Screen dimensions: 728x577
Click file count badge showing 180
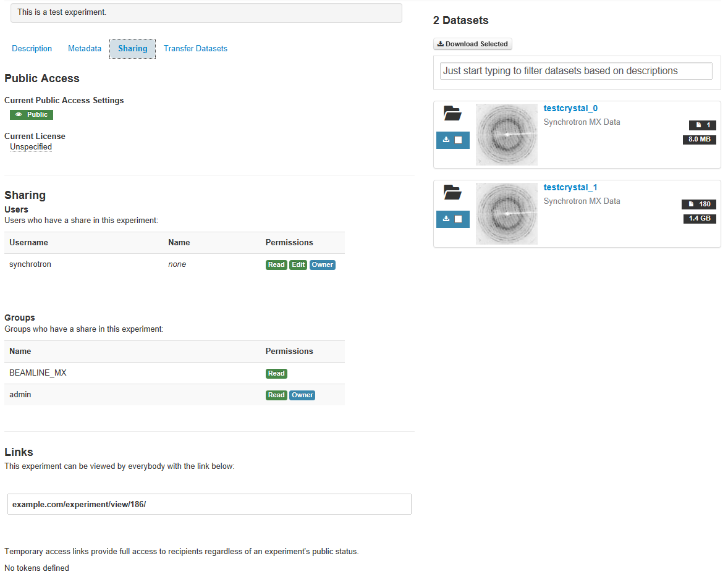(x=698, y=204)
